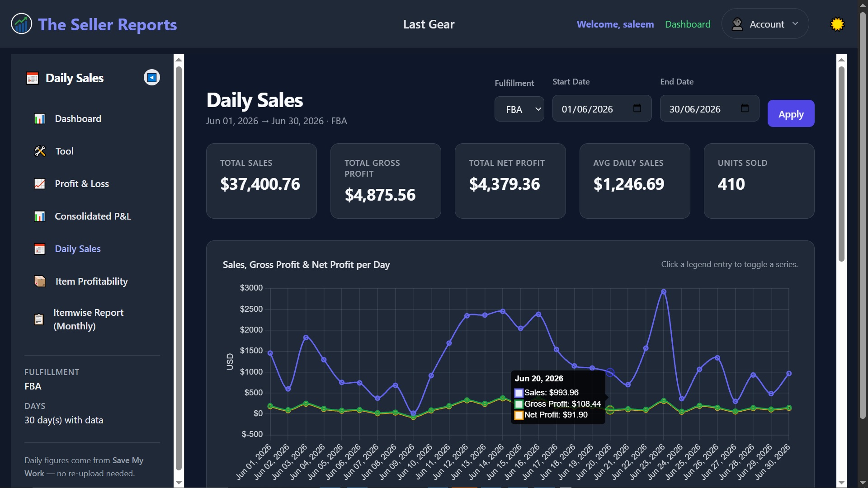Click the Welcome, saleem text
The height and width of the screenshot is (488, 868).
(615, 24)
